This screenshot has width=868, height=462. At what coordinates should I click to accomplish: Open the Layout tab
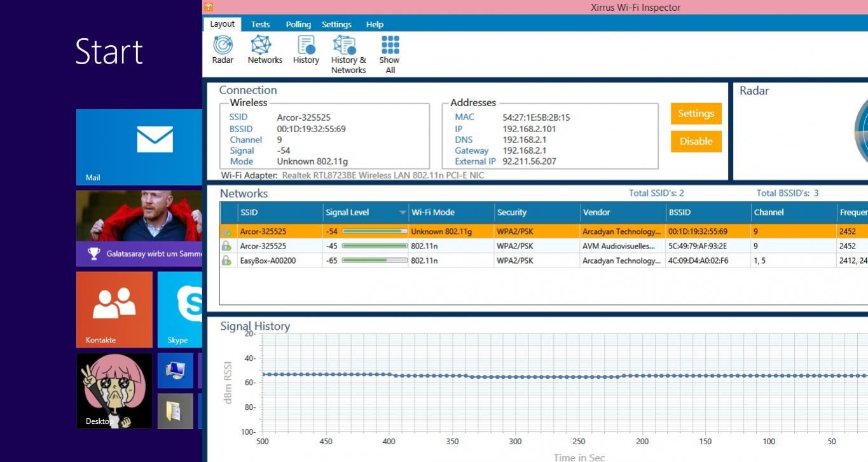(x=223, y=24)
